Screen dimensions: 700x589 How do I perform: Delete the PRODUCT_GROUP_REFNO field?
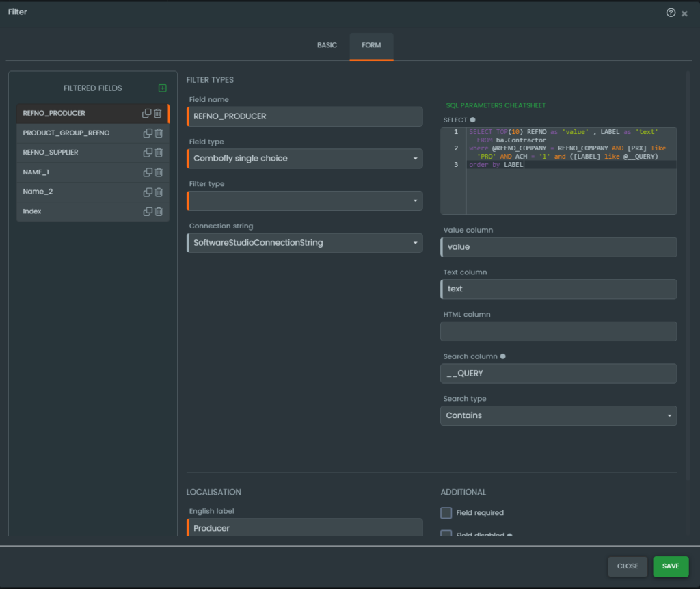159,133
